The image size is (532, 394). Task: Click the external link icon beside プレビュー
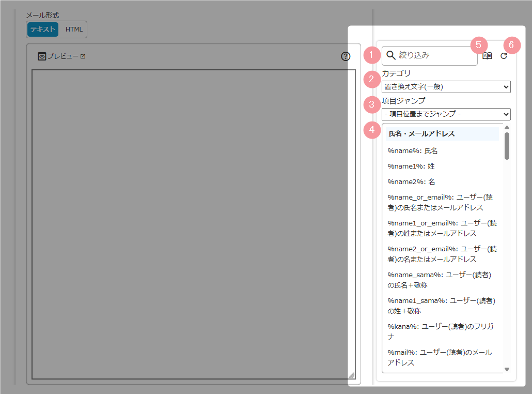83,56
